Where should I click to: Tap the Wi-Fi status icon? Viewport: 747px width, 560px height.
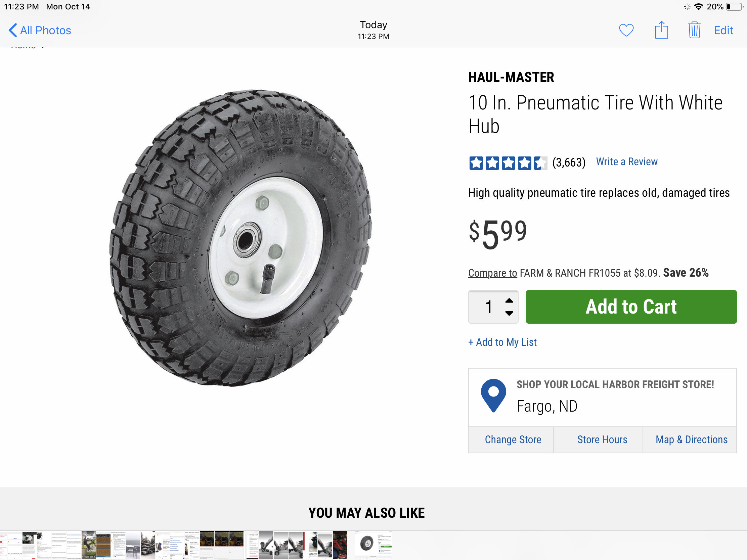click(698, 7)
